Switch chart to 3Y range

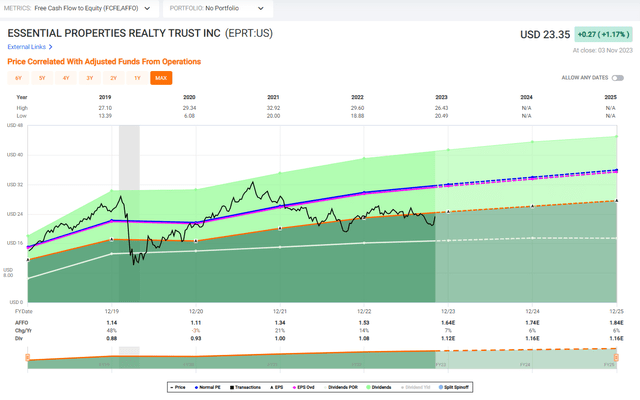click(89, 78)
